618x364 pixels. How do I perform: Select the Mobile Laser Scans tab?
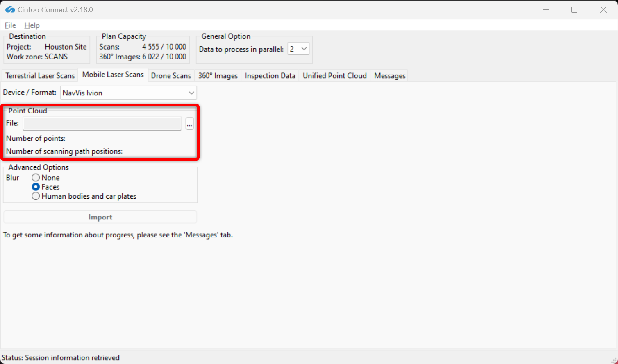113,75
